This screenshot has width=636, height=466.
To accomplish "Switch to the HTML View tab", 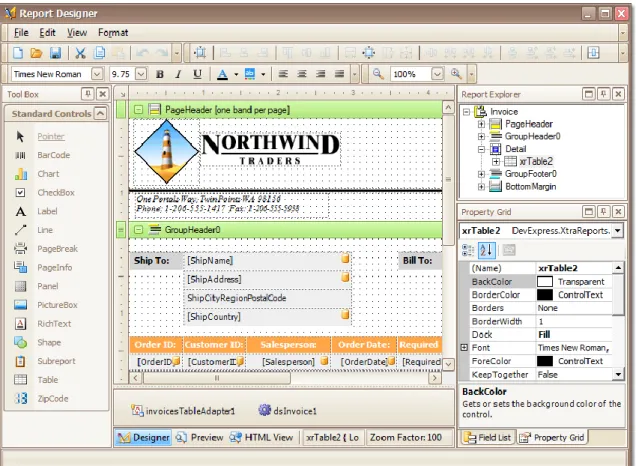I will point(261,438).
